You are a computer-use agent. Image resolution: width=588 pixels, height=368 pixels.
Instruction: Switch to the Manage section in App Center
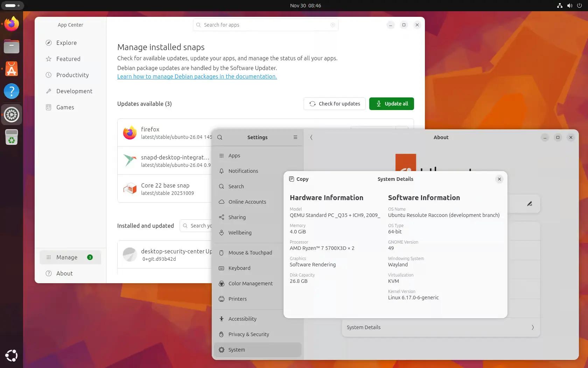tap(66, 257)
